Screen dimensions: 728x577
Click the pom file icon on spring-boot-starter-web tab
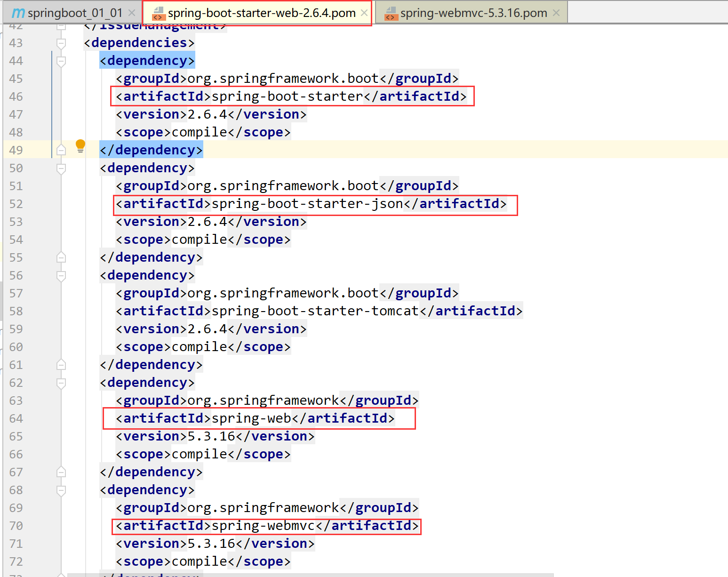pyautogui.click(x=159, y=14)
